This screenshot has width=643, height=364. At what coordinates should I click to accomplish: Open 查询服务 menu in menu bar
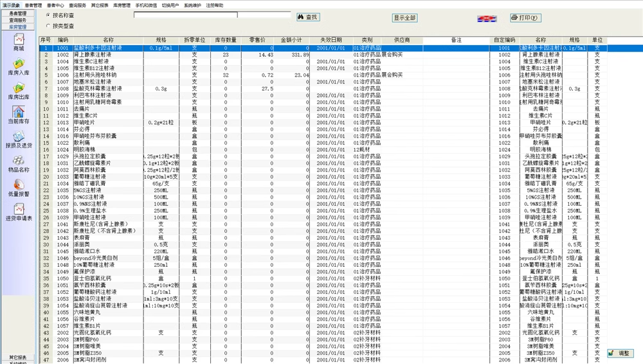(78, 5)
